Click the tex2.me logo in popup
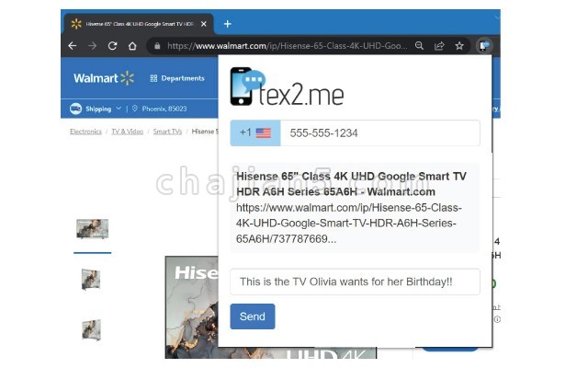588x368 pixels. click(x=287, y=87)
